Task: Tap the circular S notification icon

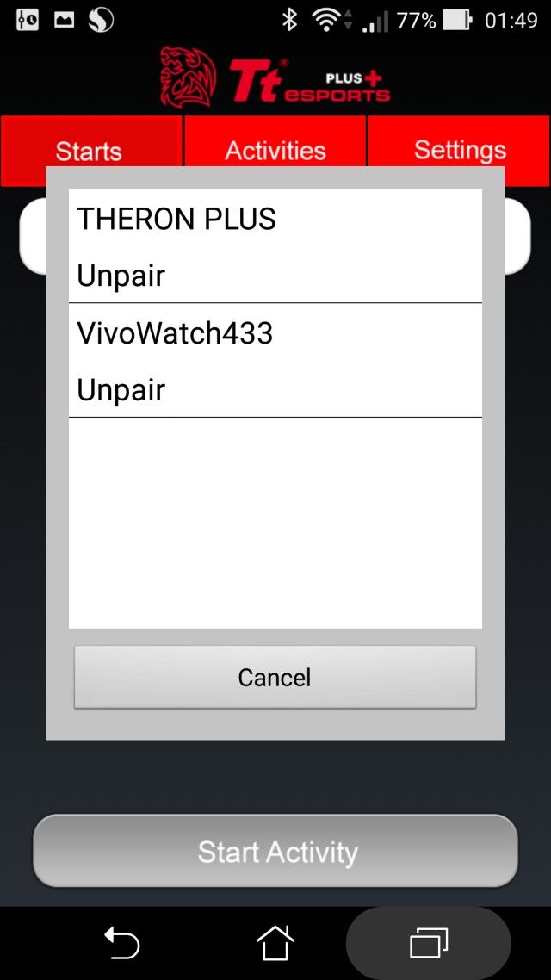Action: (101, 20)
